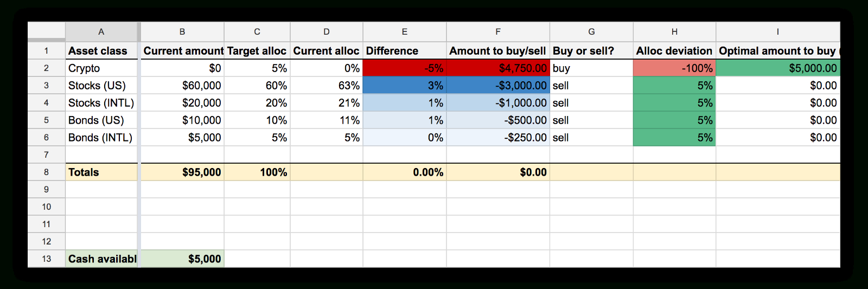Screen dimensions: 868x289
Task: Click the Crypto asset class cell
Action: [x=101, y=68]
